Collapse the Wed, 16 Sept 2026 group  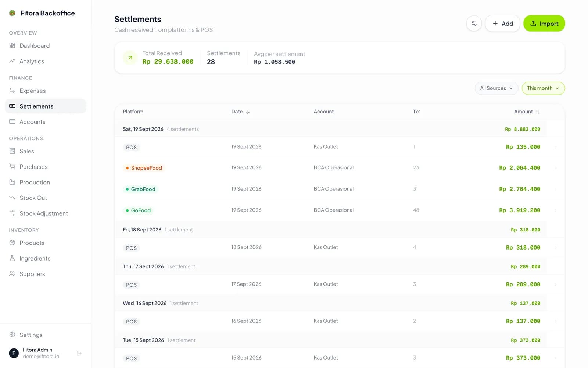coord(331,303)
